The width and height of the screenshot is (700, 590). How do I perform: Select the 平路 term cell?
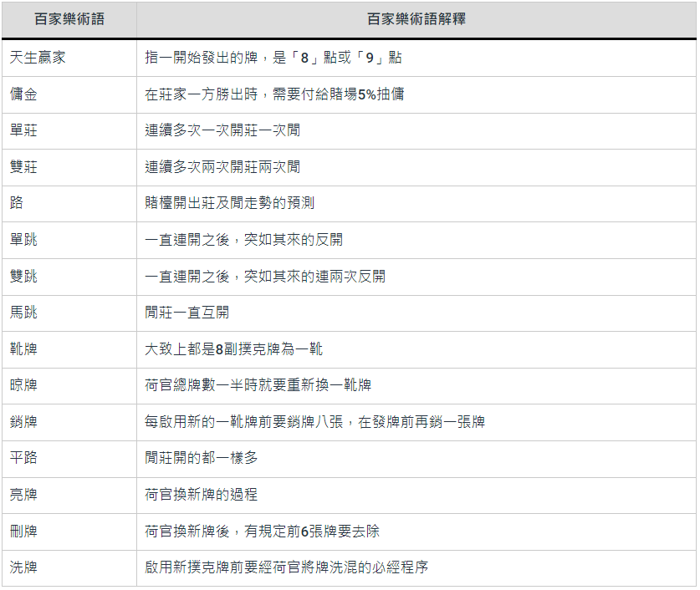pyautogui.click(x=23, y=458)
